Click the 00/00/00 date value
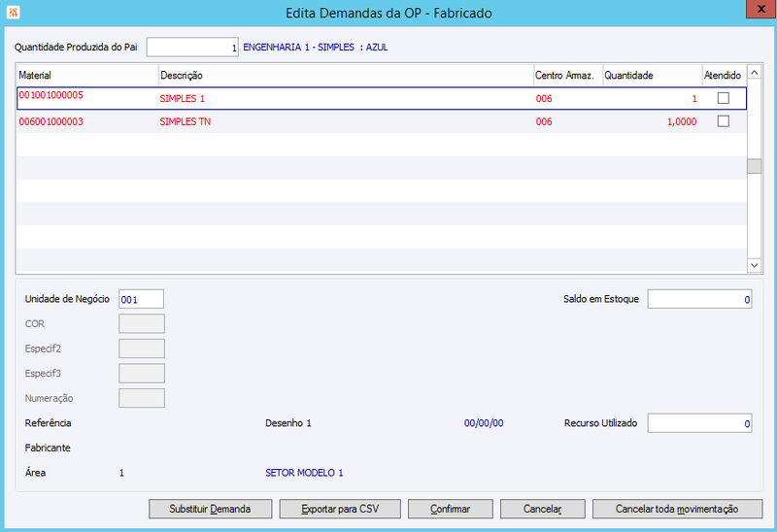This screenshot has width=777, height=532. 484,423
